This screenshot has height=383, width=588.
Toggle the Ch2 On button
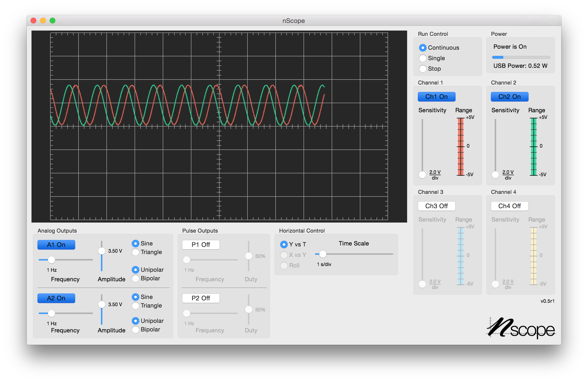point(509,97)
